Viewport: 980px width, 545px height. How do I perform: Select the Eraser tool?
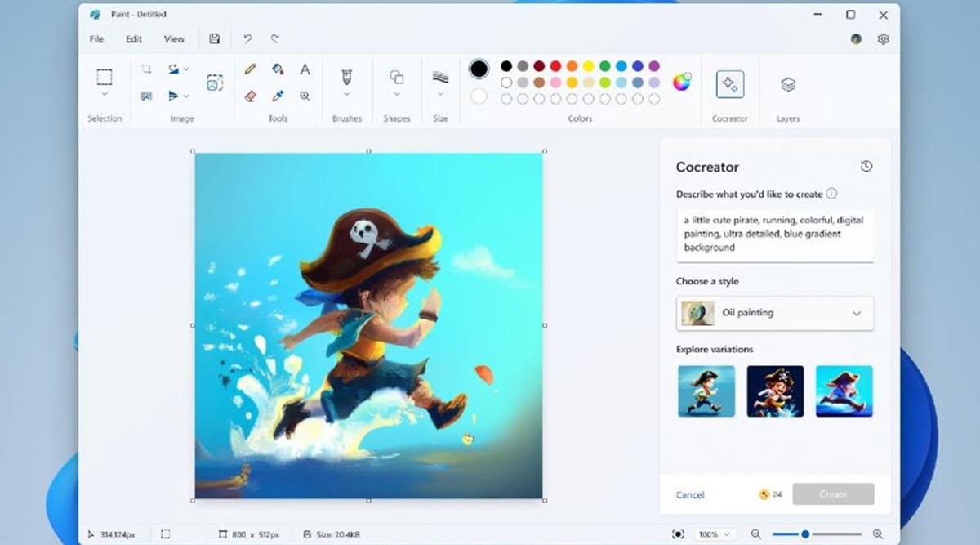pyautogui.click(x=251, y=96)
